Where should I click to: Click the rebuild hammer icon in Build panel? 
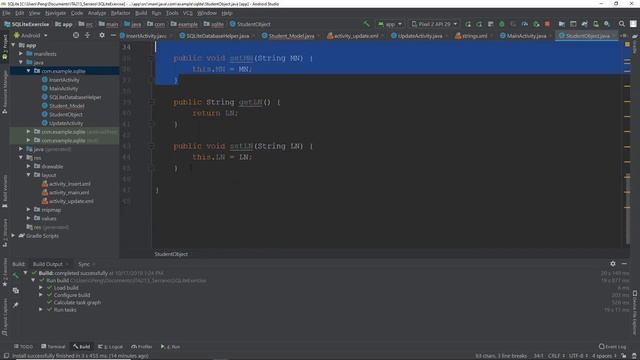click(x=16, y=276)
